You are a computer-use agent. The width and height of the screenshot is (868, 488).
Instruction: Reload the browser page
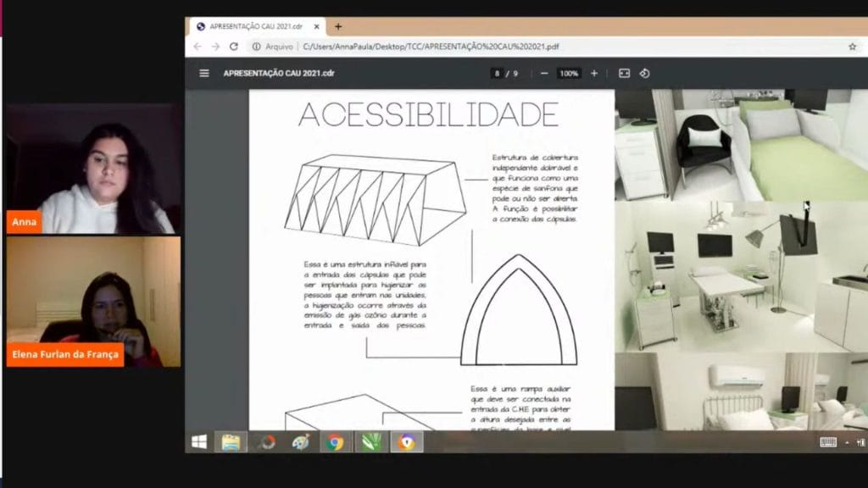pos(234,47)
